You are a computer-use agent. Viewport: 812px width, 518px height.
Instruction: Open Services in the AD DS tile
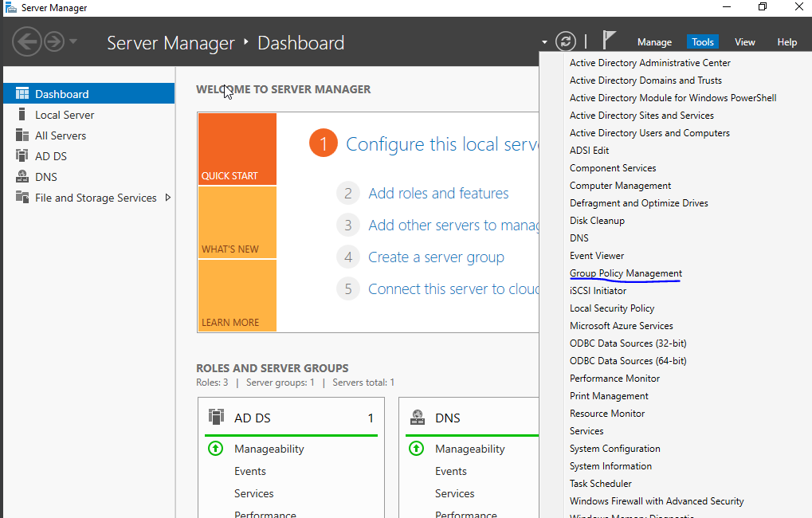[x=253, y=493]
